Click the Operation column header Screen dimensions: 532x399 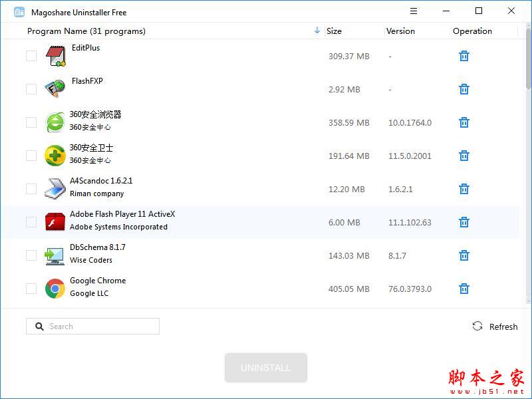[472, 31]
